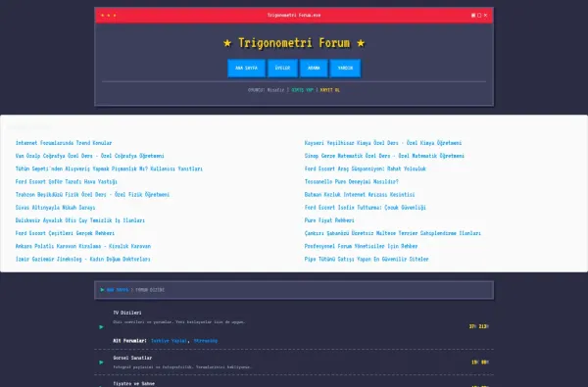Click the Görsel Sanatlar post count numbers
The height and width of the screenshot is (387, 588).
(480, 363)
